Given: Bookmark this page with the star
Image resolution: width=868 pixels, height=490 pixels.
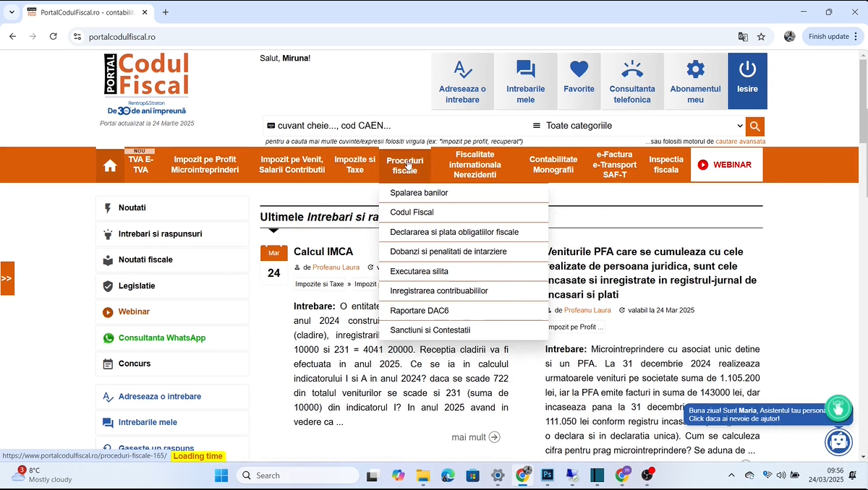Looking at the screenshot, I should [x=761, y=36].
